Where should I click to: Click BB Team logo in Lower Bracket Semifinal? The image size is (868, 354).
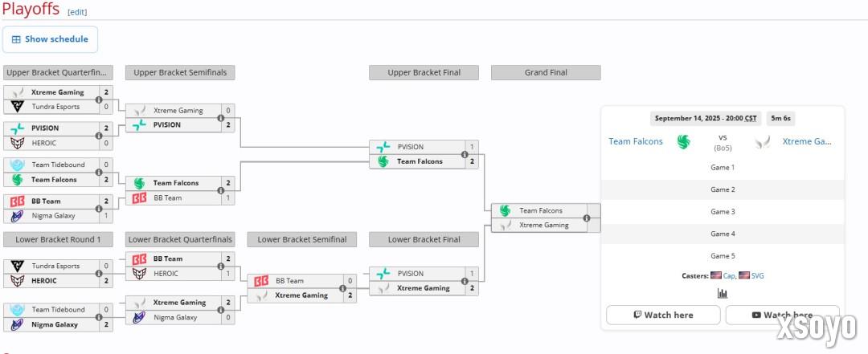261,281
